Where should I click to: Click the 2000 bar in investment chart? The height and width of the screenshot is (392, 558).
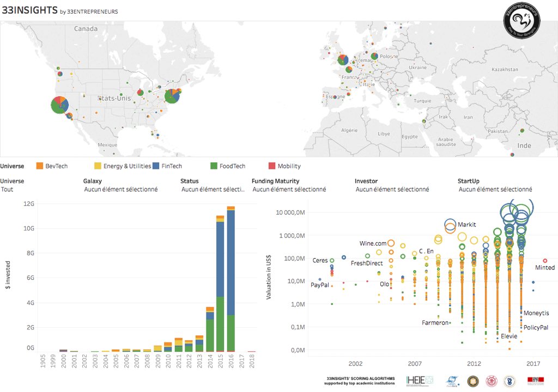point(63,351)
